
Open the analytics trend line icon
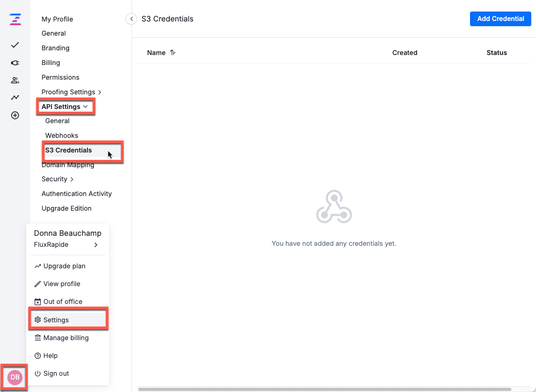coord(15,97)
